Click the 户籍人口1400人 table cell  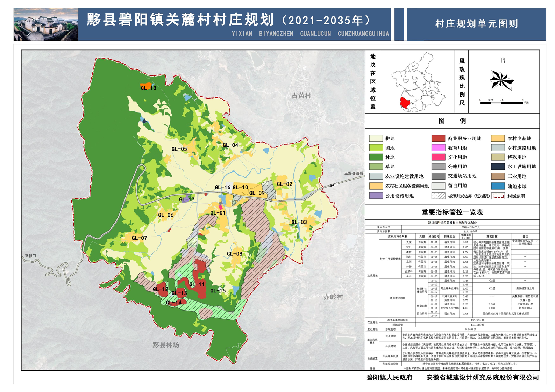[x=470, y=227]
